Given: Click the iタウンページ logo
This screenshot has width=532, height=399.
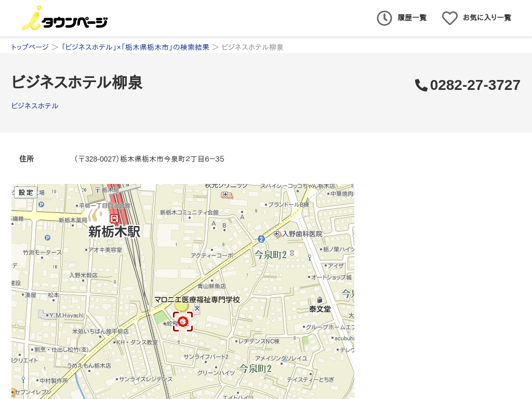Looking at the screenshot, I should coord(65,18).
